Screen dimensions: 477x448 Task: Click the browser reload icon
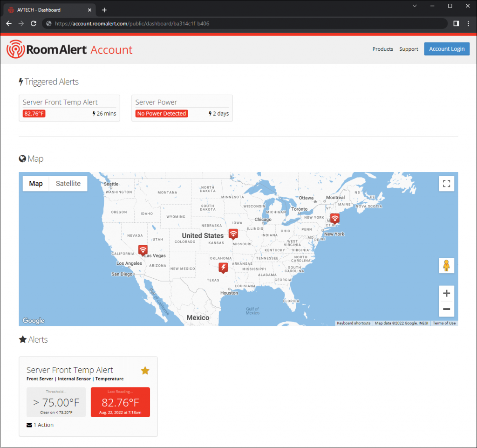33,23
